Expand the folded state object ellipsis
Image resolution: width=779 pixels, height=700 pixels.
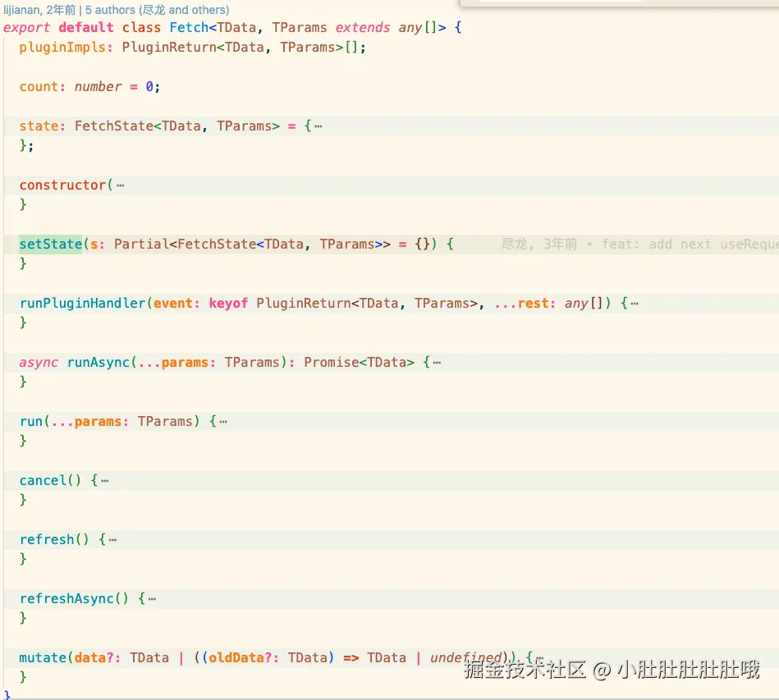coord(318,126)
